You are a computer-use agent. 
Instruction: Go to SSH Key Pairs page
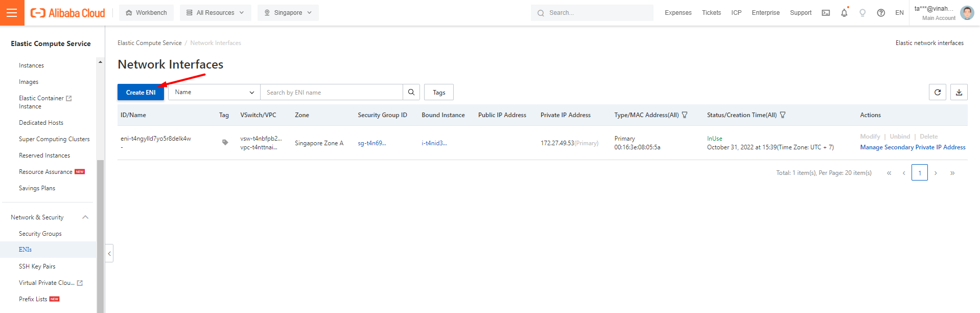37,266
